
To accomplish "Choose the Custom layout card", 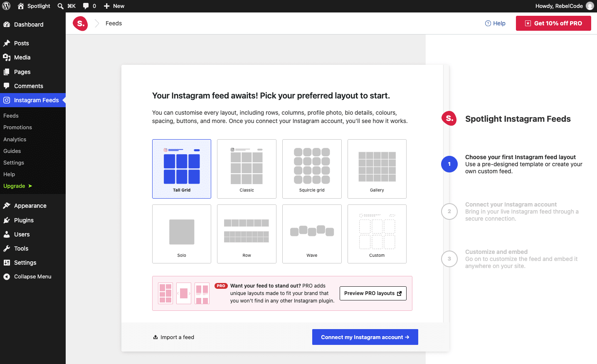I will [x=377, y=234].
